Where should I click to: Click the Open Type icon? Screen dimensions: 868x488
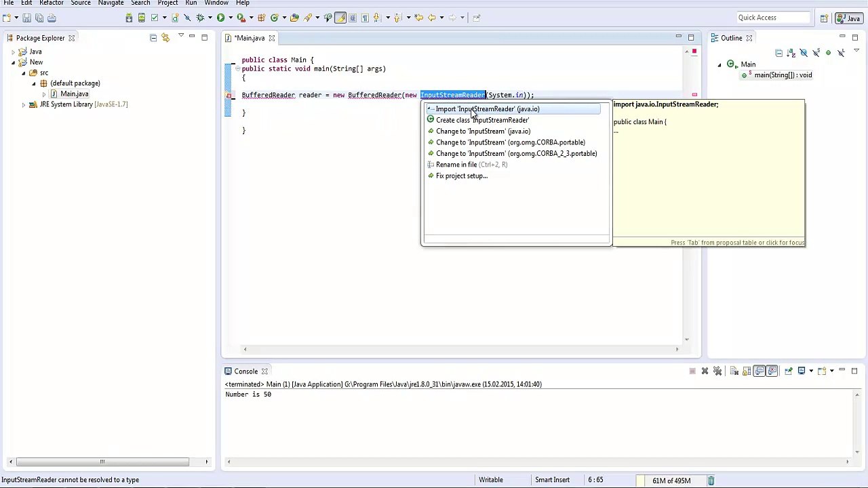pos(294,18)
